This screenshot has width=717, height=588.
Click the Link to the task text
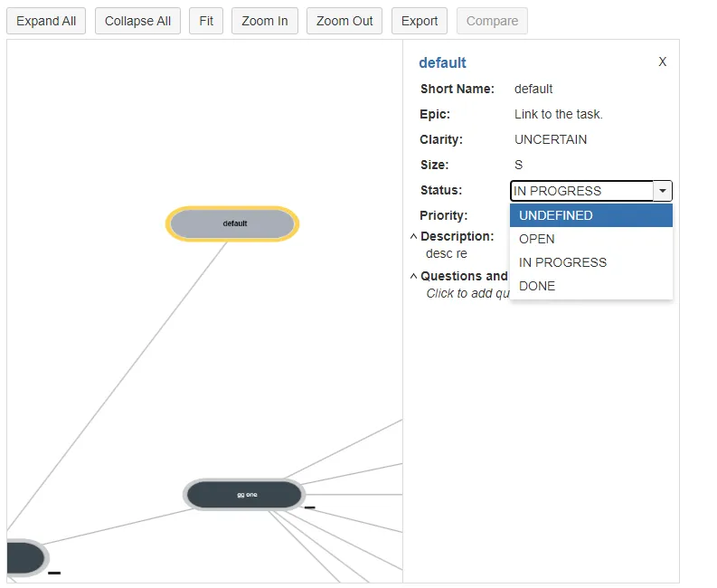pyautogui.click(x=559, y=114)
